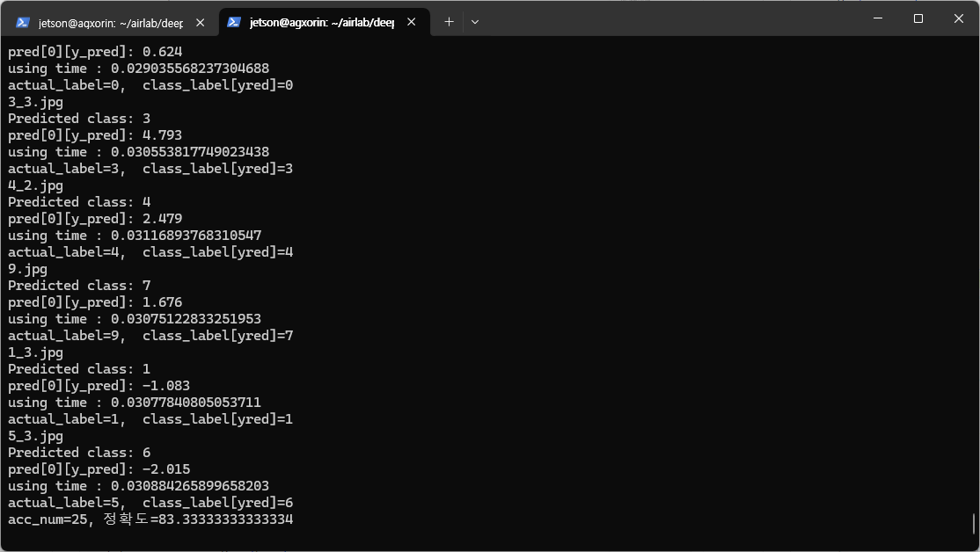Click the PowerShell icon on the active second tab
The width and height of the screenshot is (980, 552).
tap(234, 22)
